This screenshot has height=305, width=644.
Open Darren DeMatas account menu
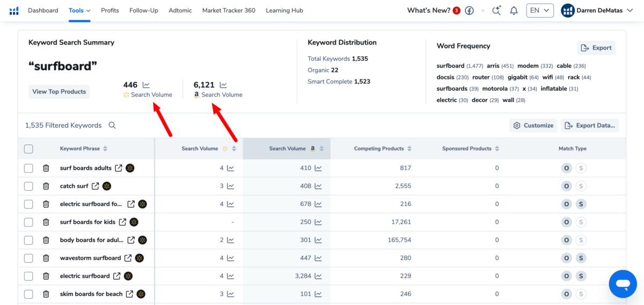click(x=598, y=11)
